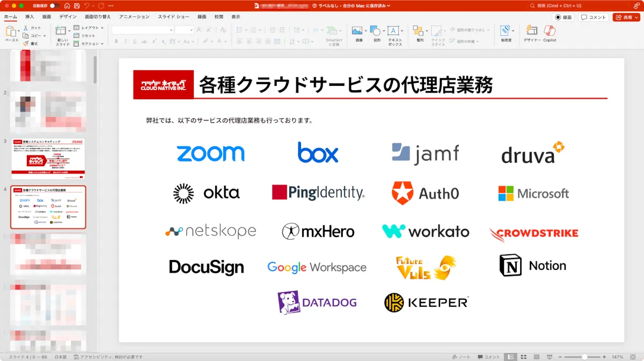Image resolution: width=644 pixels, height=361 pixels.
Task: Open the セクション dropdown
Action: (88, 43)
